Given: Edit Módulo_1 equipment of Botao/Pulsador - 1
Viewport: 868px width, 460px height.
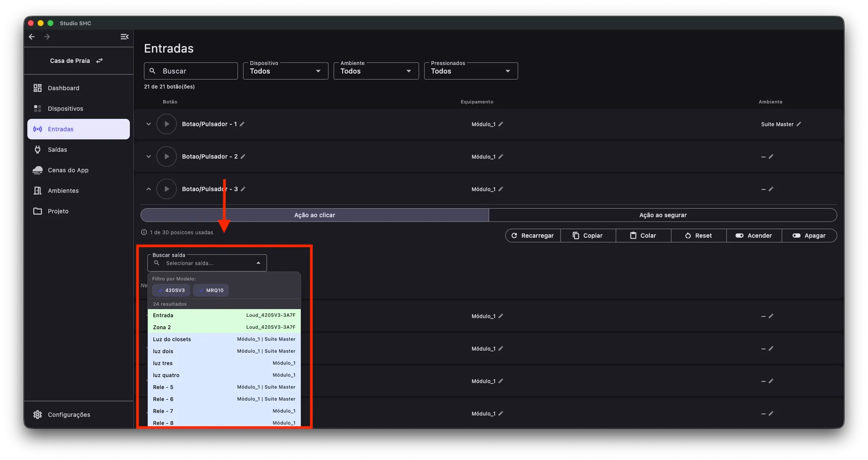Looking at the screenshot, I should click(x=501, y=124).
